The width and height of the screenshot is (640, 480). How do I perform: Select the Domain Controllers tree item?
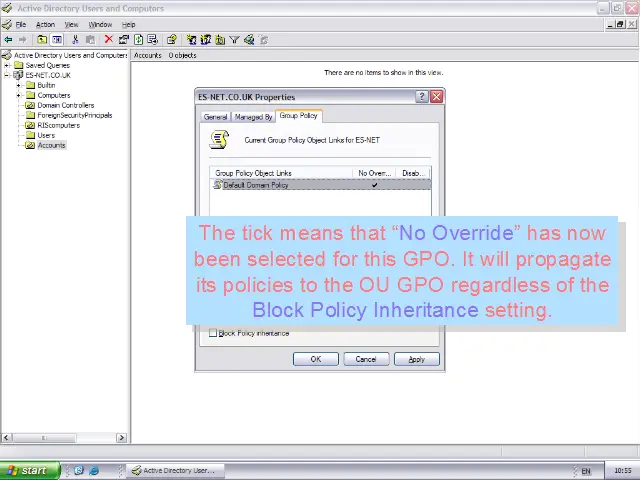pyautogui.click(x=66, y=105)
